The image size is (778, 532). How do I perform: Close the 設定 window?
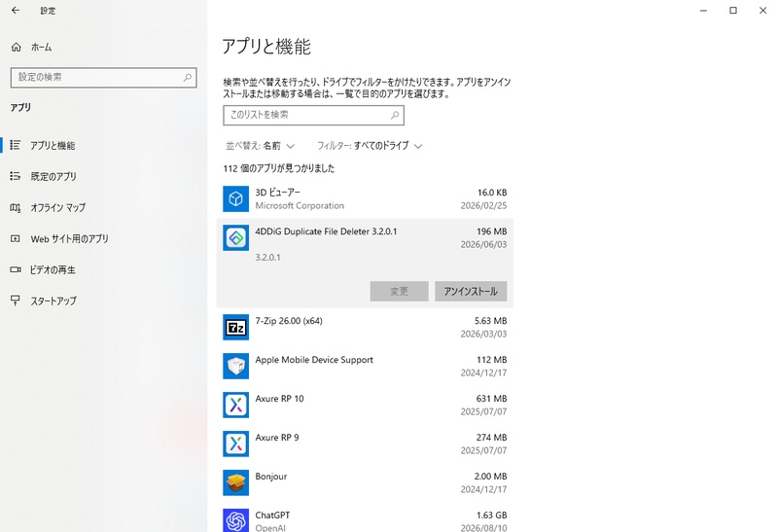click(762, 11)
